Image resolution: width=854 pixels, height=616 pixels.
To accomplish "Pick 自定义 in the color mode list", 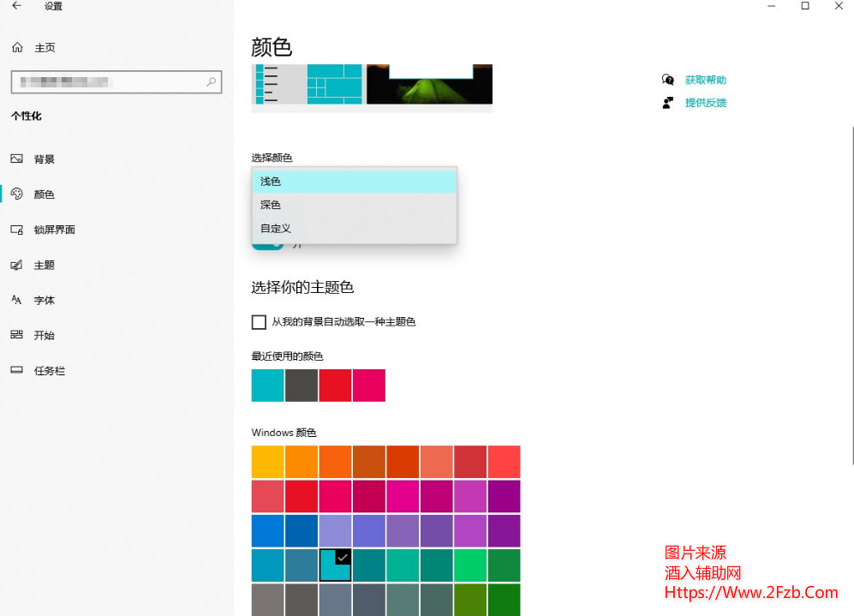I will [x=354, y=228].
